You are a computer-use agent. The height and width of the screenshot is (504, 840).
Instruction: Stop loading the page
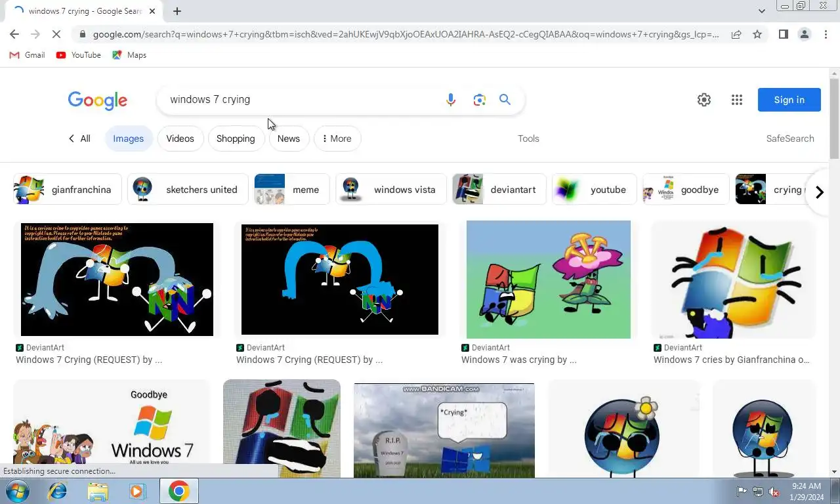coord(56,34)
